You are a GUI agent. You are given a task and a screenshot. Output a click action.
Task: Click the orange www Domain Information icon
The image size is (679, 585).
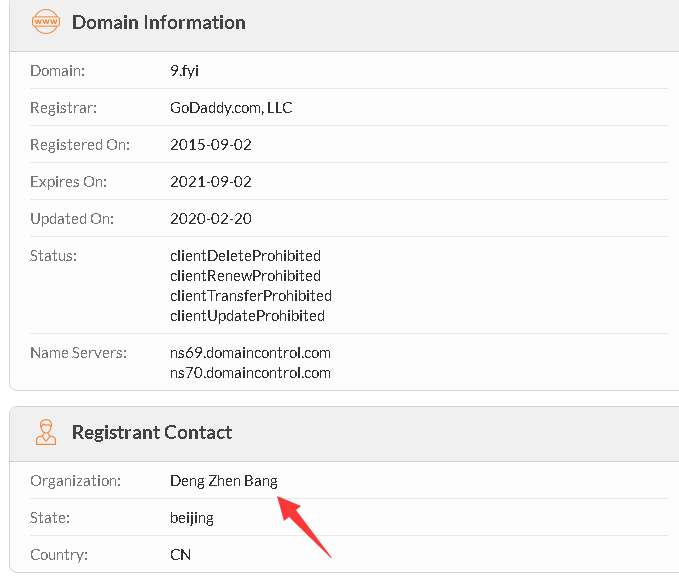click(45, 22)
